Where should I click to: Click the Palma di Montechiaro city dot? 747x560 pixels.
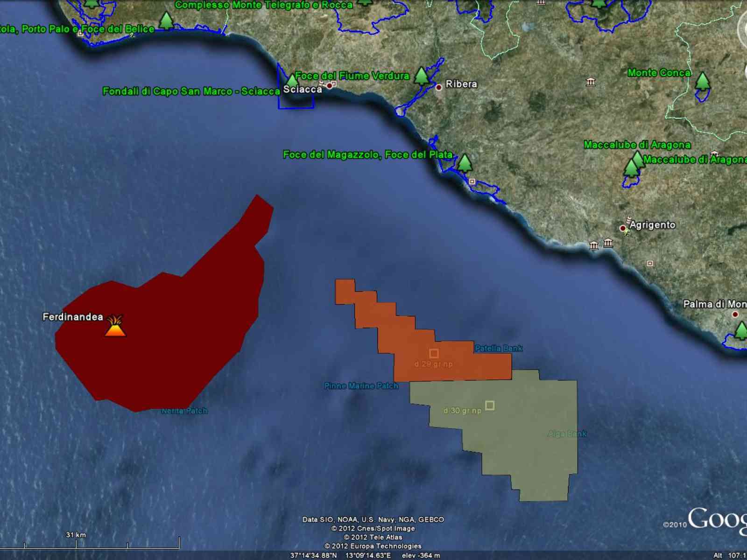coord(735,315)
